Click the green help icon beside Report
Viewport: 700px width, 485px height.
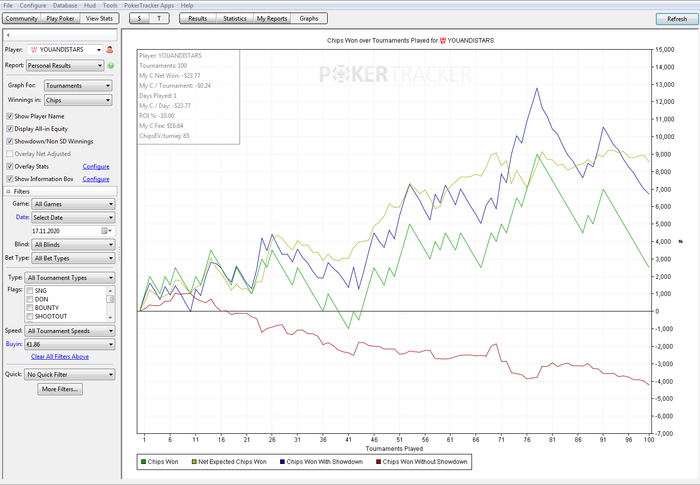coord(110,66)
